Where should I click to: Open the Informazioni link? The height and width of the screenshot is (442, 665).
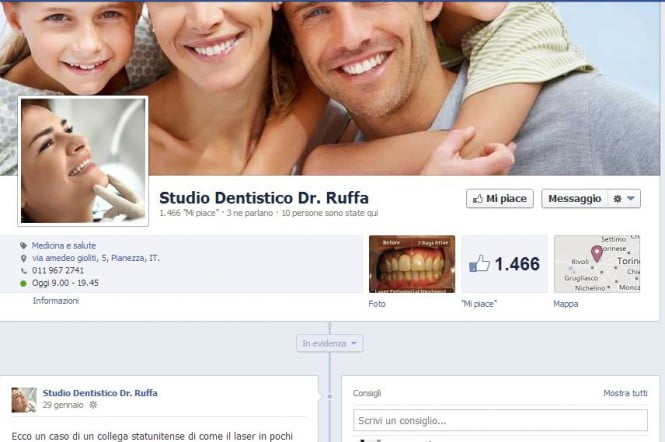tap(55, 300)
